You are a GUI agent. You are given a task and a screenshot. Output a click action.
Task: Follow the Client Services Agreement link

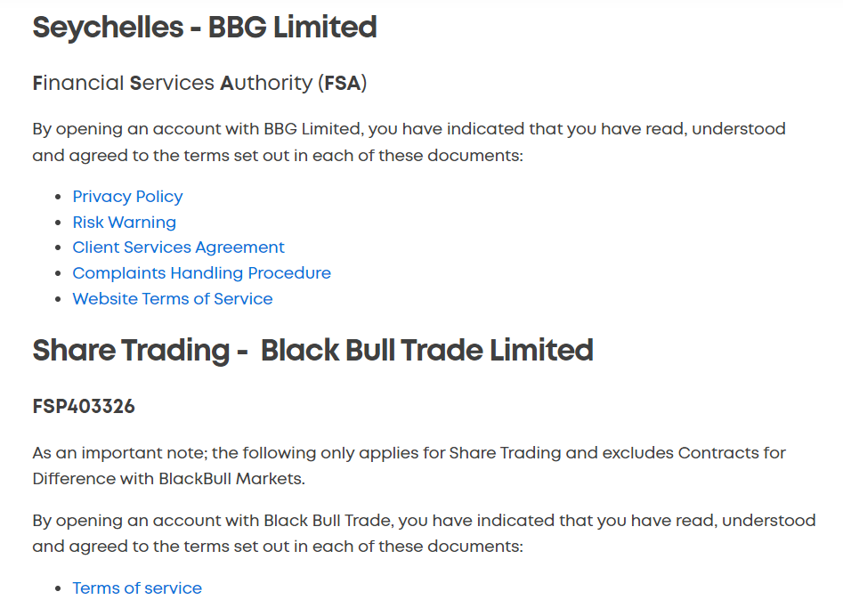(178, 247)
